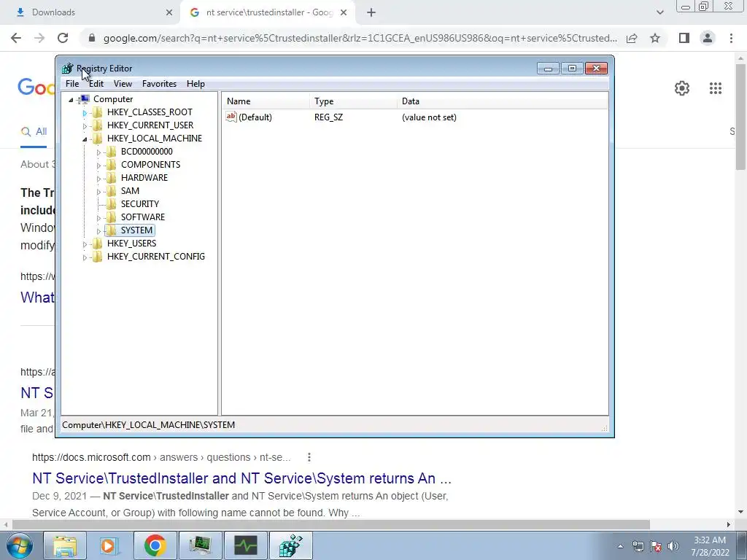The image size is (747, 560).
Task: Open Google settings gear icon
Action: pyautogui.click(x=682, y=88)
